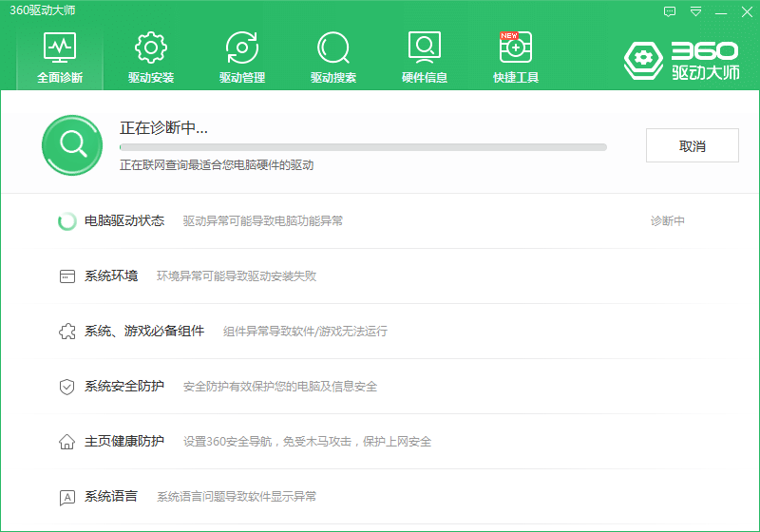Click the 360驱动大师 logo
The image size is (760, 532).
[681, 61]
